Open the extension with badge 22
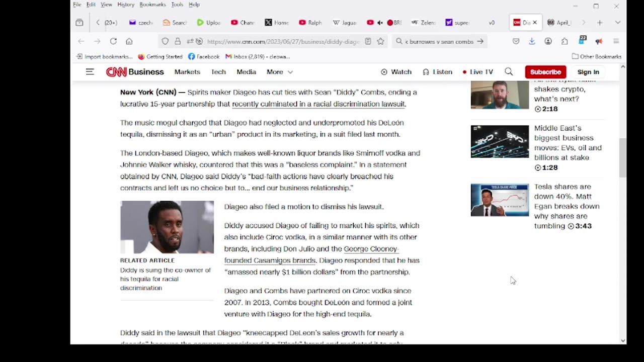644x362 pixels. [x=583, y=40]
